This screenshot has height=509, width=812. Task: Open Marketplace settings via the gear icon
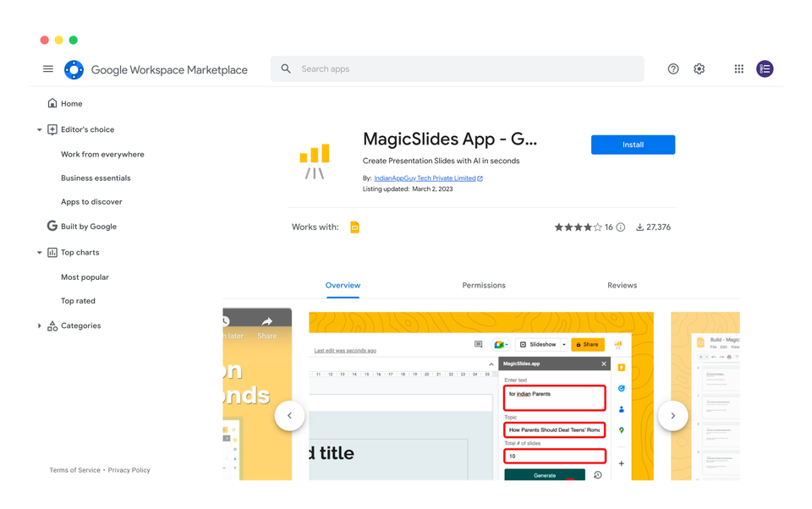pos(699,68)
